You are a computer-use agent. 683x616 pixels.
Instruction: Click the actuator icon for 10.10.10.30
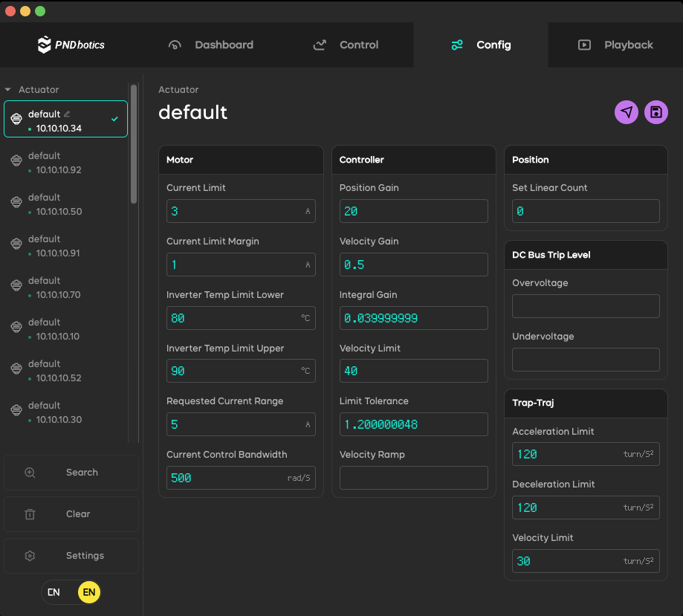[x=16, y=410]
